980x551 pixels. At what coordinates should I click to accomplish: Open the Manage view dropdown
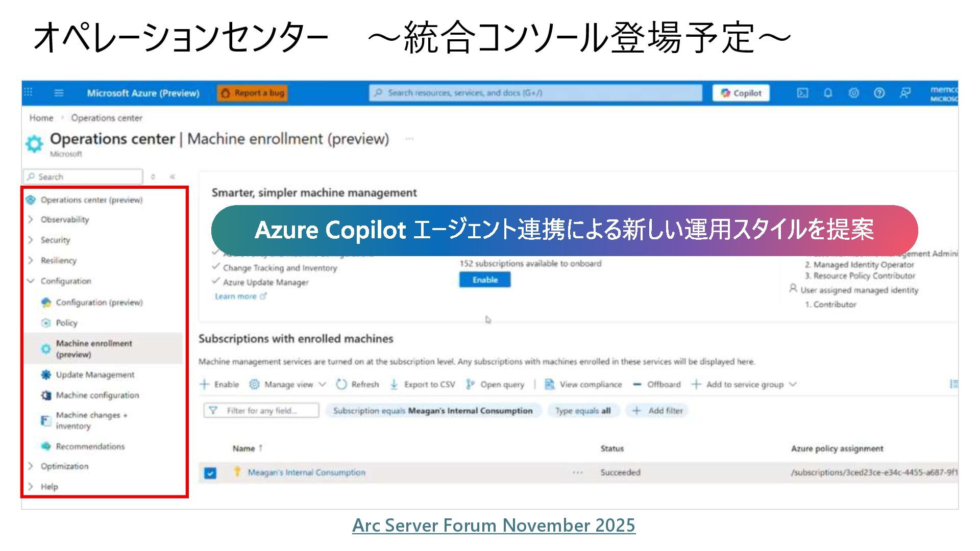click(287, 384)
